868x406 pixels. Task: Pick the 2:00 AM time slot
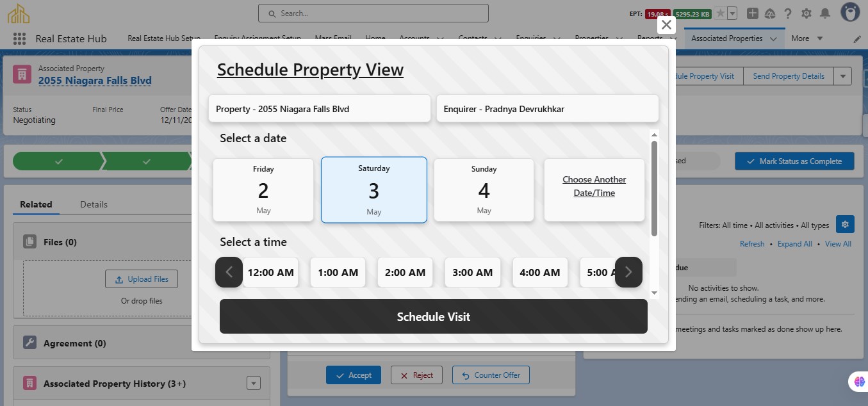[x=405, y=272]
